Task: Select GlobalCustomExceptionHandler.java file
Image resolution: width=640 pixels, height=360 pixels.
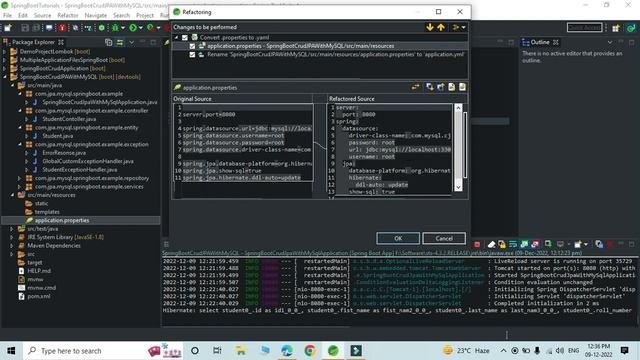Action: coord(88,161)
